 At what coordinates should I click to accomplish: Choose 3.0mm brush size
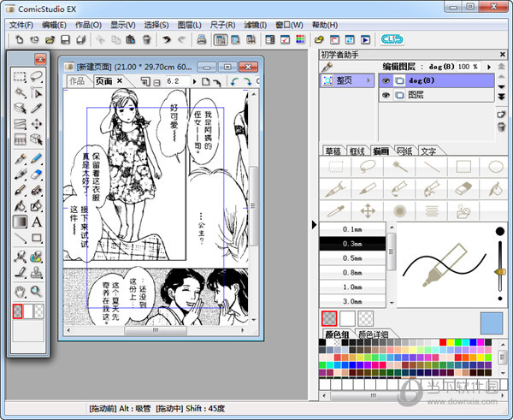352,301
